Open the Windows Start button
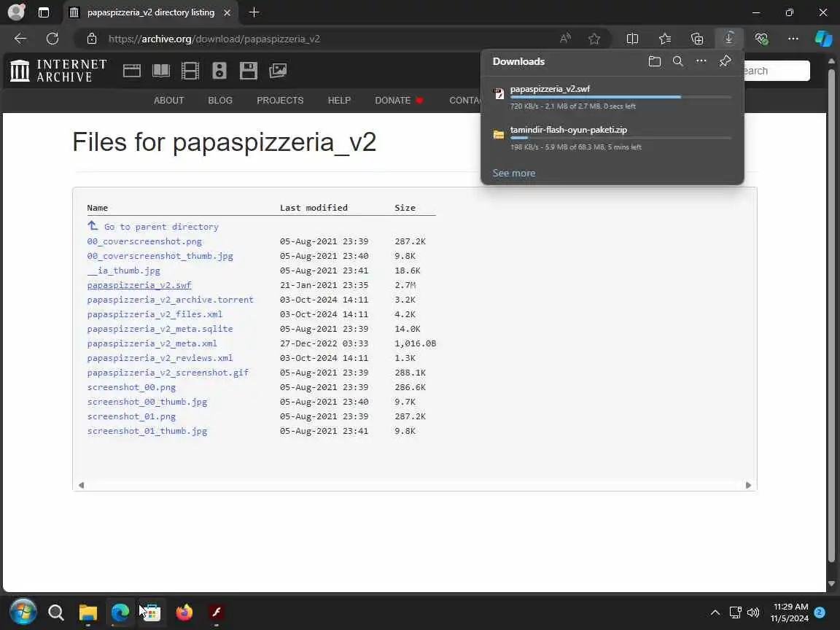This screenshot has width=840, height=630. (x=23, y=612)
